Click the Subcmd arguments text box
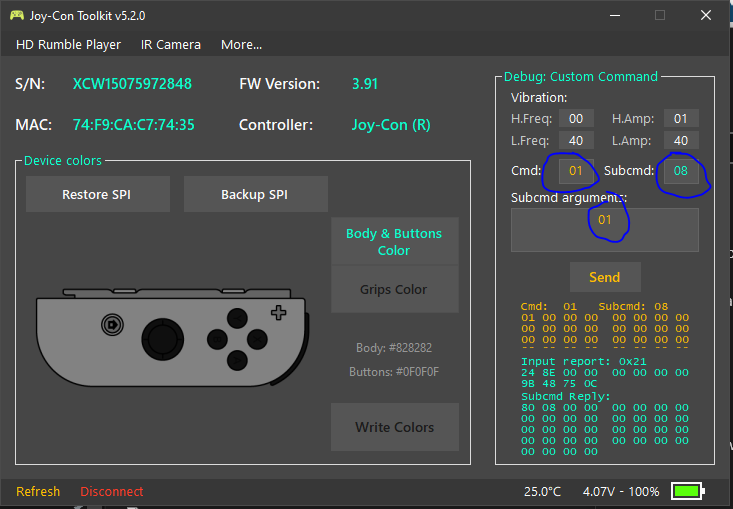Screen dimensions: 733x509 (605, 230)
